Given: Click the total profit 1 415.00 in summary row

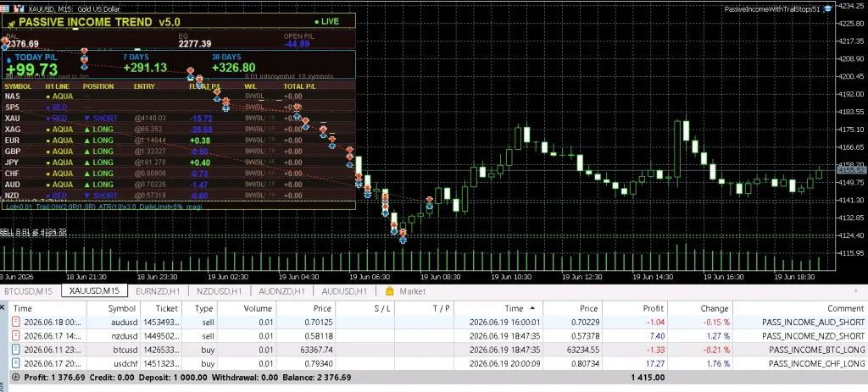Looking at the screenshot, I should pos(647,377).
